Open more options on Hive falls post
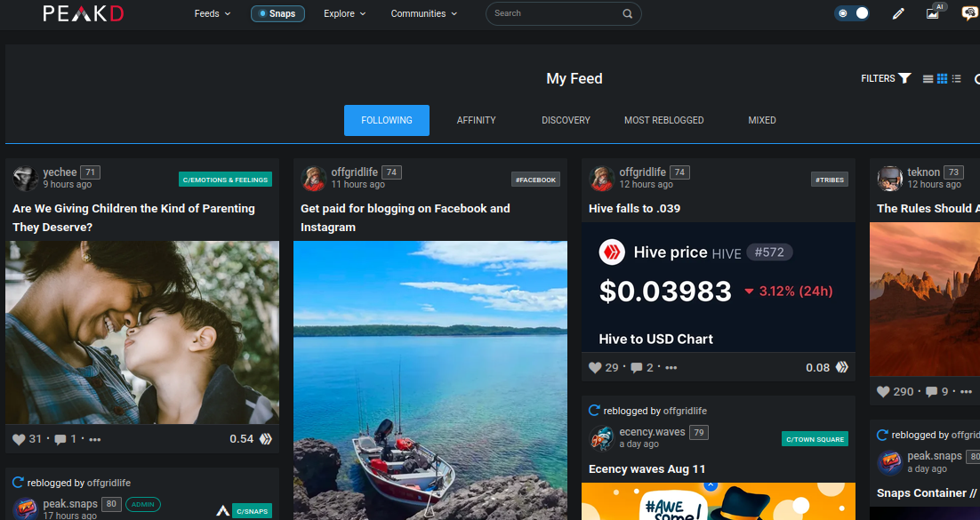This screenshot has height=520, width=980. (671, 368)
